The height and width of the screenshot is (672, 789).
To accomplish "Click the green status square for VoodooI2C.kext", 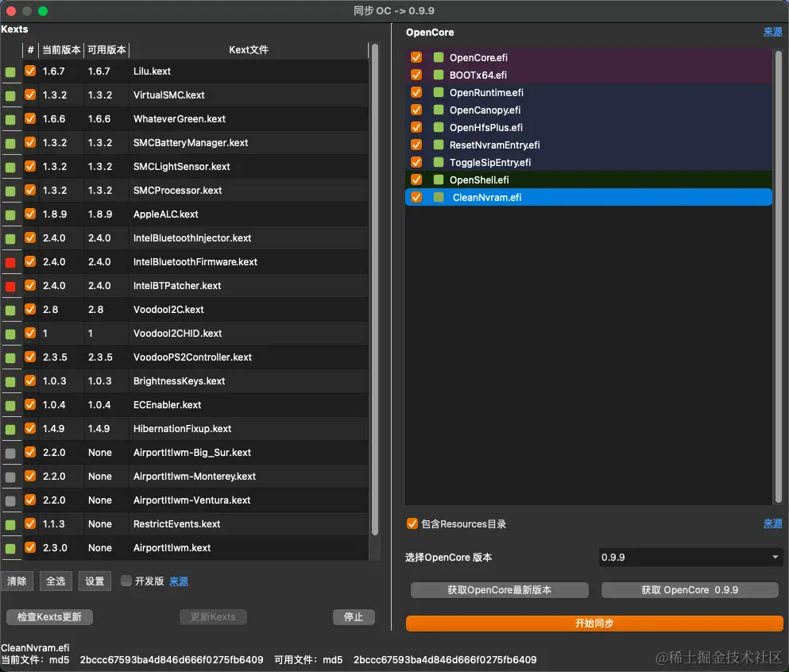I will [x=10, y=310].
